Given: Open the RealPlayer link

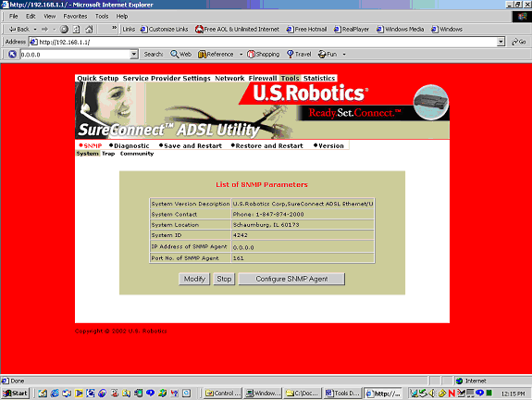Looking at the screenshot, I should point(352,30).
